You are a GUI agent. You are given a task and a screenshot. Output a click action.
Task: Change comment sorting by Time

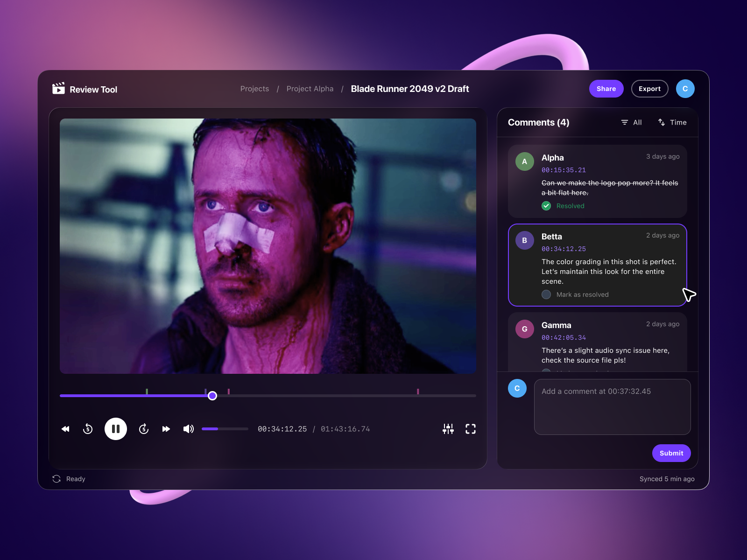click(x=672, y=122)
